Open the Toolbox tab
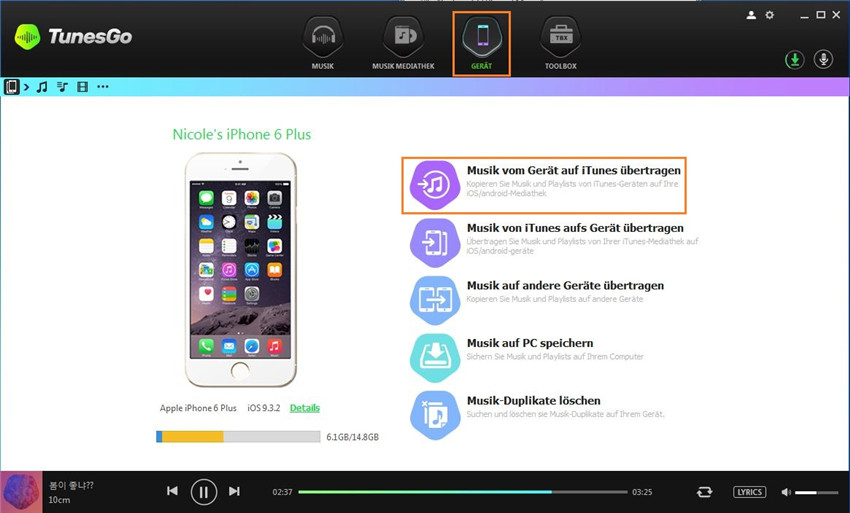Screen dimensions: 850x513 point(561,44)
